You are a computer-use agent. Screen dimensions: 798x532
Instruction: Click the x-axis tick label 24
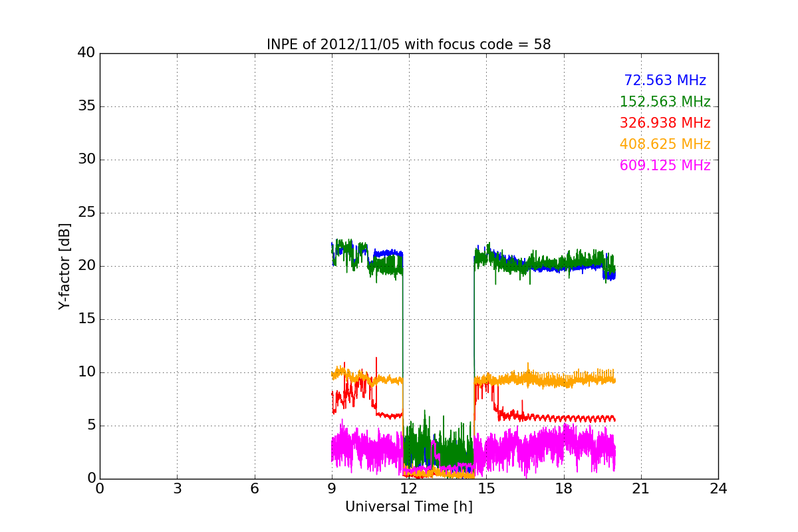click(718, 489)
